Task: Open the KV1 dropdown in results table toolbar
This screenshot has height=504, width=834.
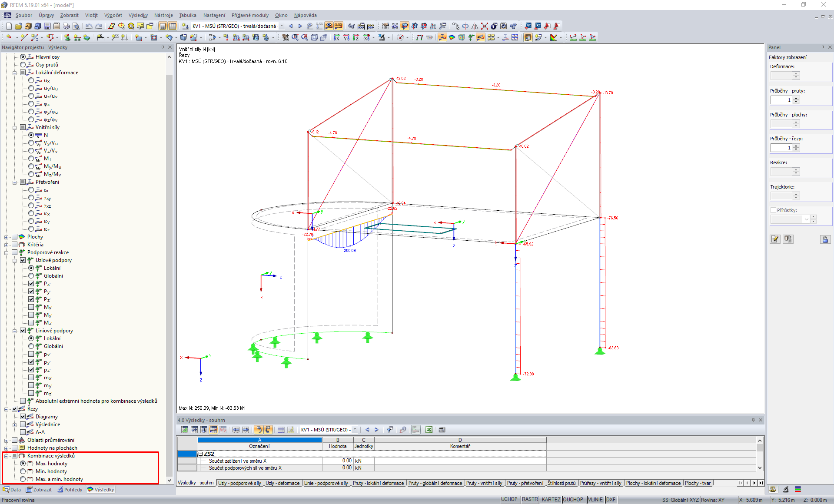Action: (355, 430)
